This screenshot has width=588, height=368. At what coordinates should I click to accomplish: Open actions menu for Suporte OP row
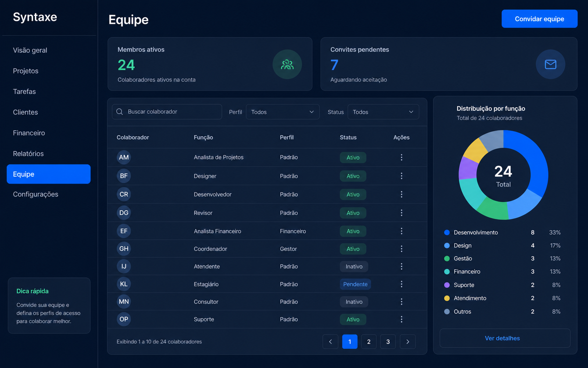[401, 319]
